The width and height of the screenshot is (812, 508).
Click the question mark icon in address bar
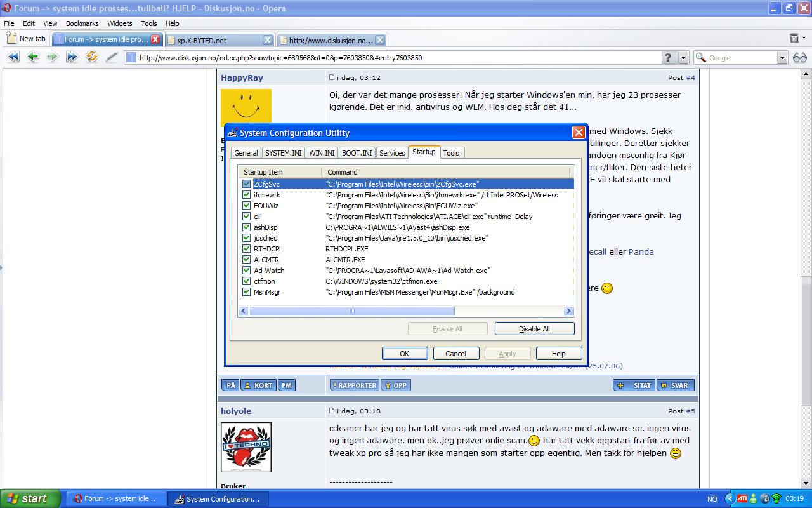(x=669, y=57)
